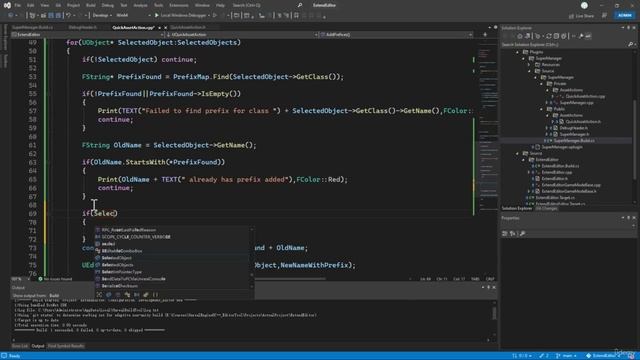The height and width of the screenshot is (360, 640).
Task: Click last IntelliSense filter icon
Action: click(155, 294)
